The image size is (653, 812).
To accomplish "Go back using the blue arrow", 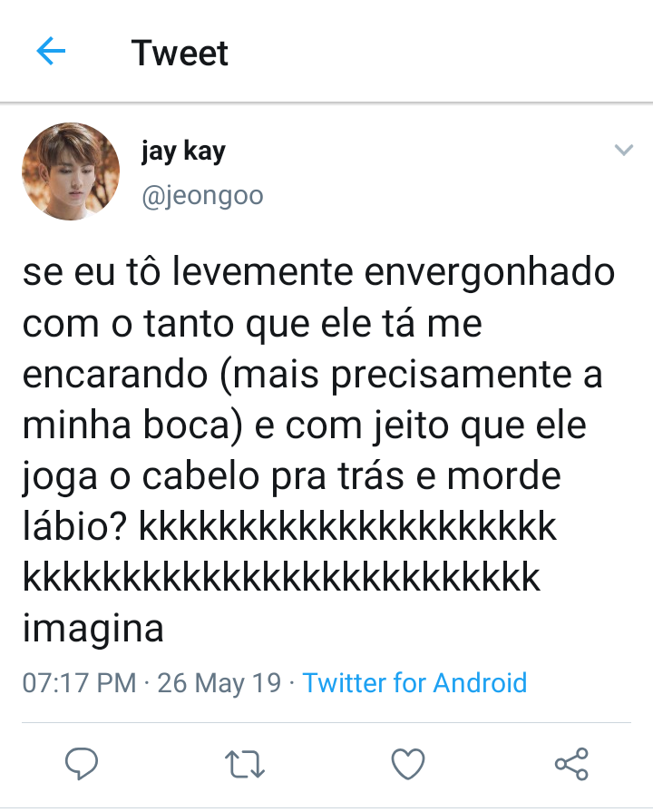I will click(x=51, y=51).
